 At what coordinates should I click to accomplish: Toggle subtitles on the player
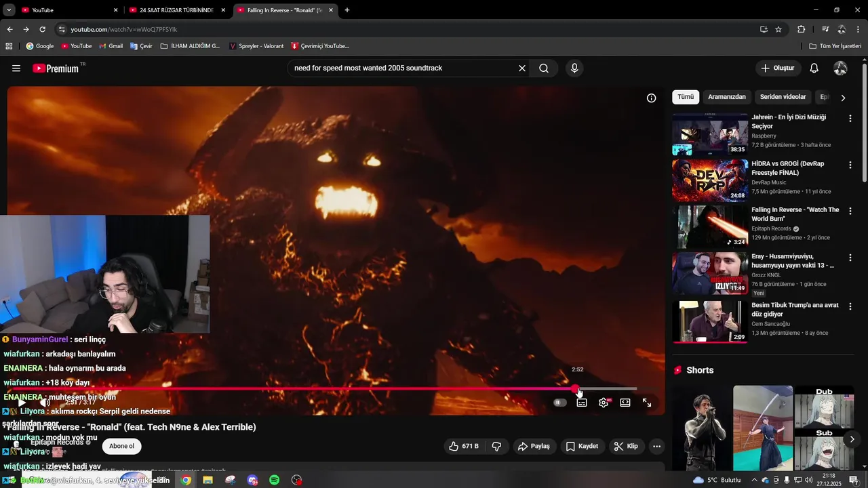[582, 403]
